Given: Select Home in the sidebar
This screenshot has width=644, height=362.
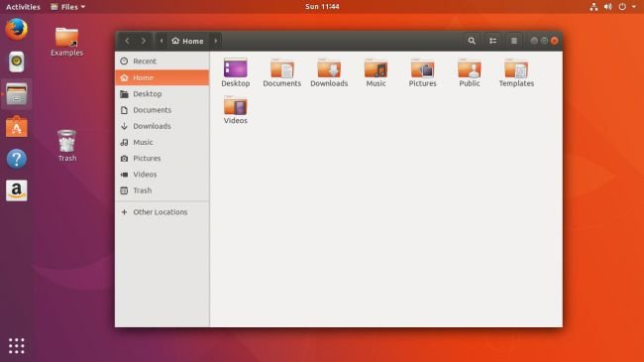Looking at the screenshot, I should [162, 77].
